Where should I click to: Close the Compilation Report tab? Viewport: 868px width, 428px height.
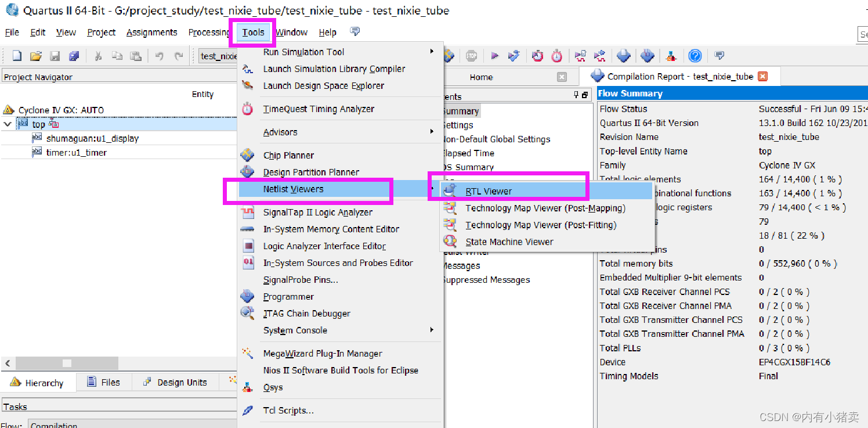763,76
